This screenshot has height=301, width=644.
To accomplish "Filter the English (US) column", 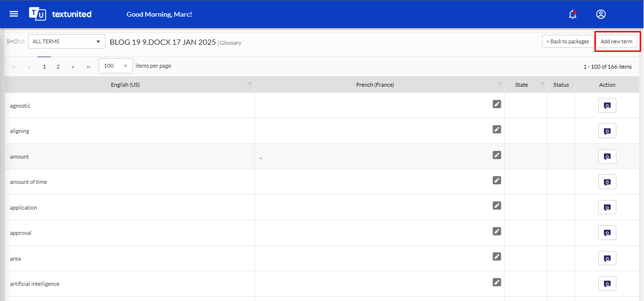I will click(249, 85).
